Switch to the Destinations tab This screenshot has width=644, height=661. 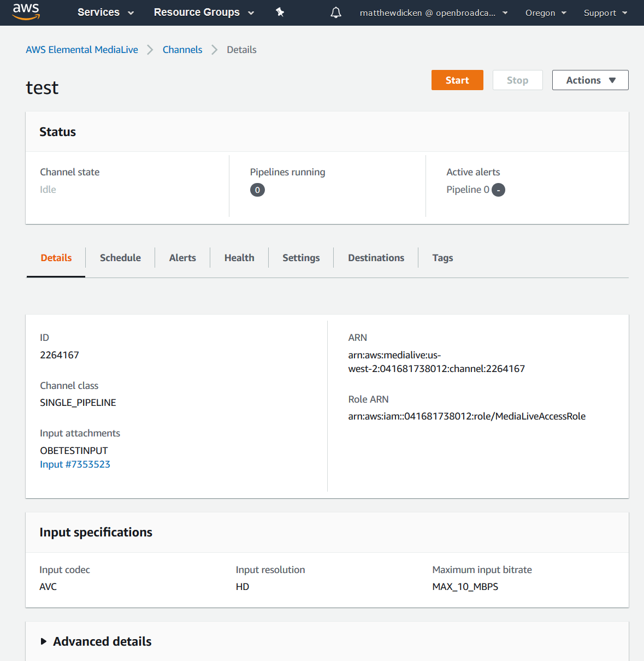click(376, 258)
